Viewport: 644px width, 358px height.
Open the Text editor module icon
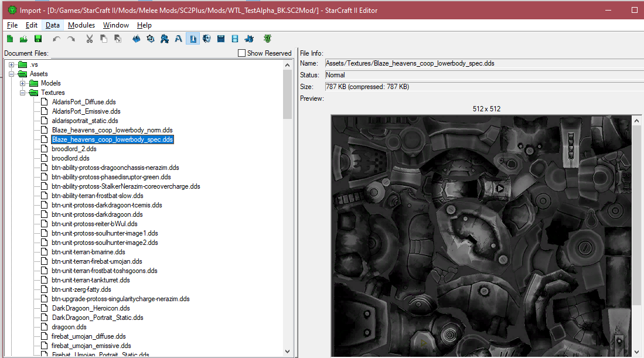[178, 39]
